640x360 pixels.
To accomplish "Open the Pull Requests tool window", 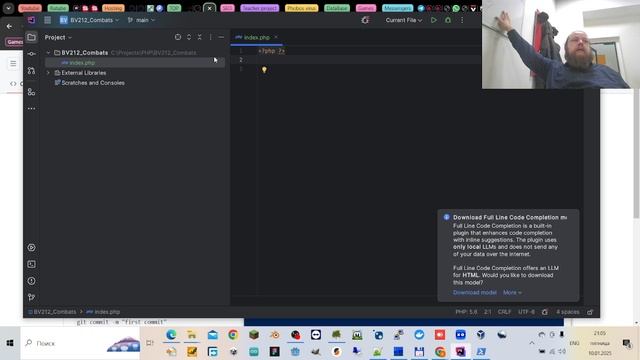I will (31, 71).
